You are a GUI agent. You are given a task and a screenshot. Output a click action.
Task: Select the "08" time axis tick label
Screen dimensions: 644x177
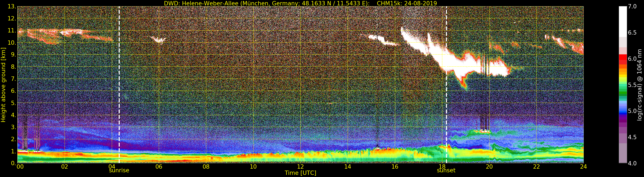click(x=206, y=166)
